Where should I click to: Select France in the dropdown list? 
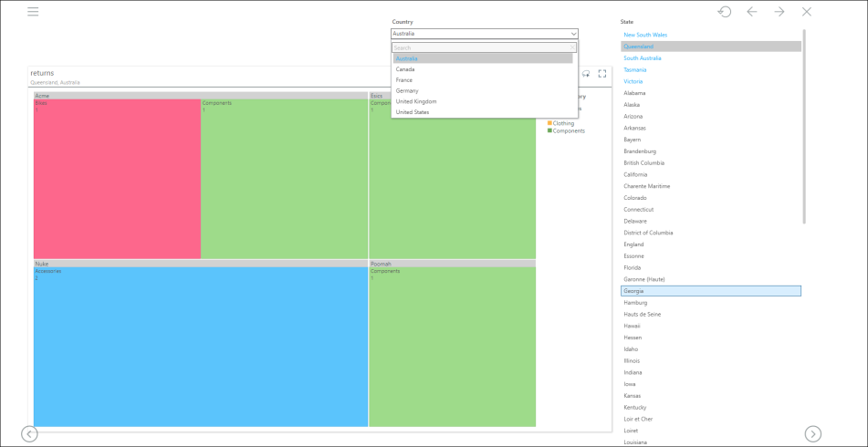pos(404,80)
